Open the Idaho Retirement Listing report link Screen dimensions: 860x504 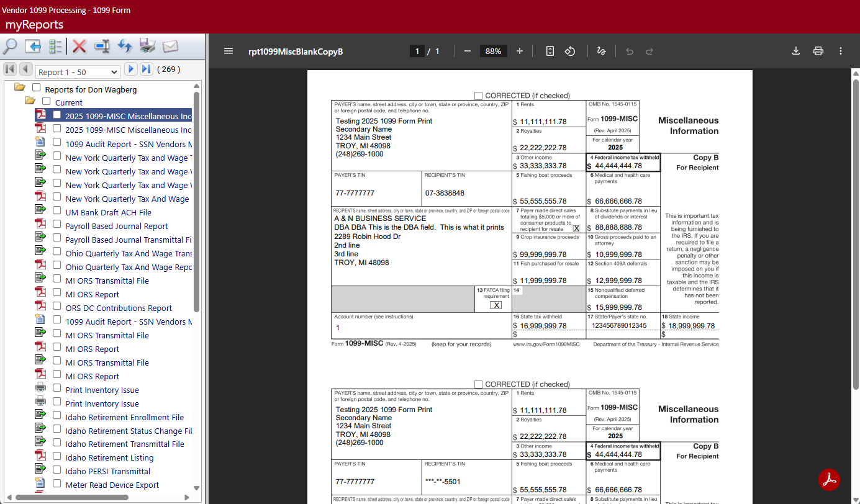[109, 457]
